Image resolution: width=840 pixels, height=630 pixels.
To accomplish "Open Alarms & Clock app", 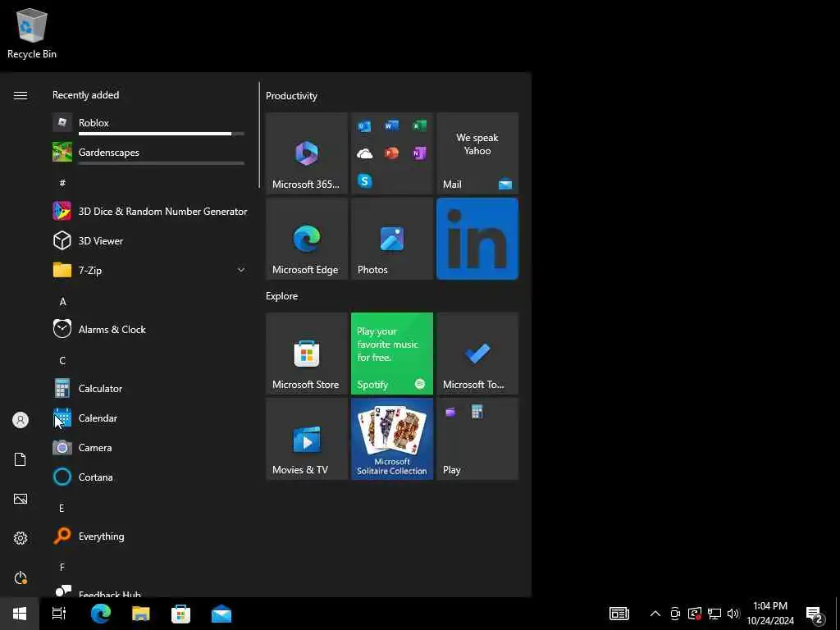I will [149, 329].
